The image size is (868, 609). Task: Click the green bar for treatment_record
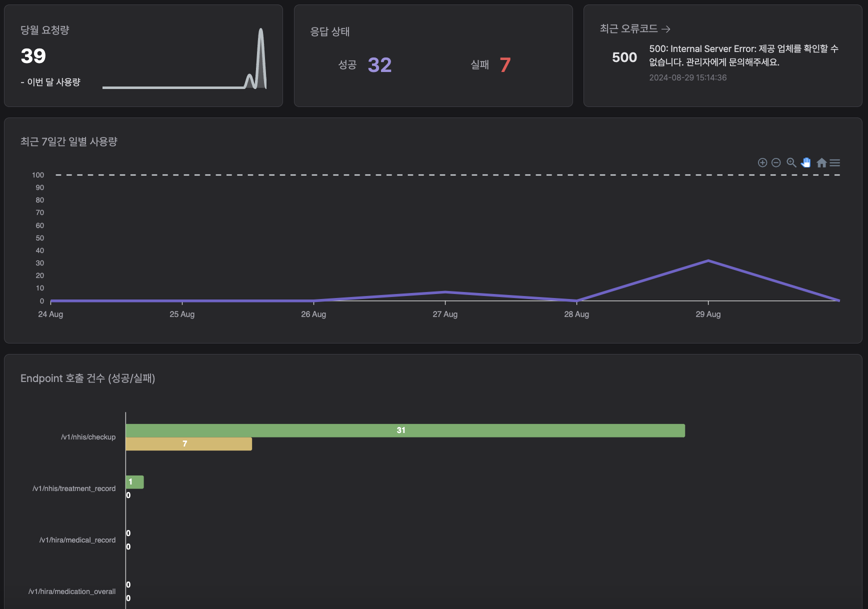click(x=134, y=482)
